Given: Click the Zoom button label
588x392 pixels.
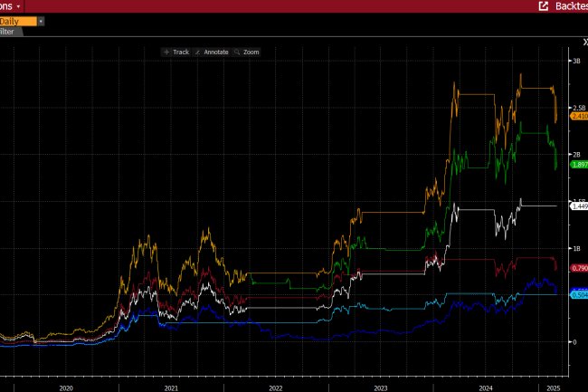Looking at the screenshot, I should pyautogui.click(x=251, y=53).
